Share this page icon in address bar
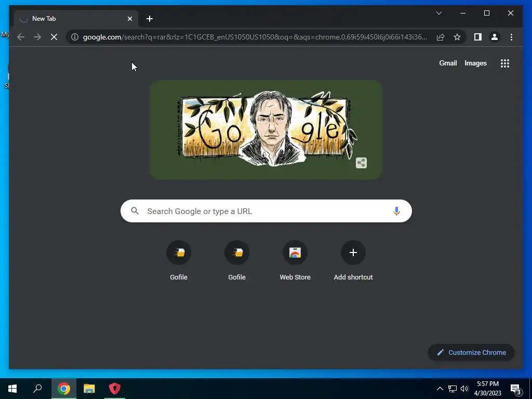This screenshot has height=399, width=532. [441, 37]
